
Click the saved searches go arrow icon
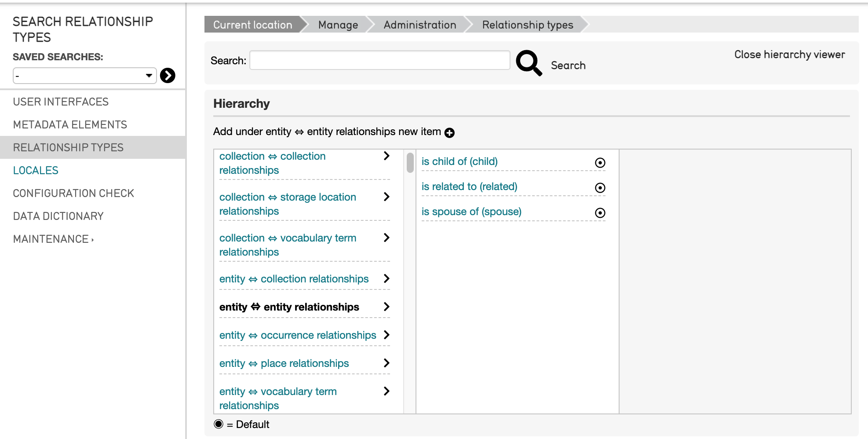click(168, 76)
